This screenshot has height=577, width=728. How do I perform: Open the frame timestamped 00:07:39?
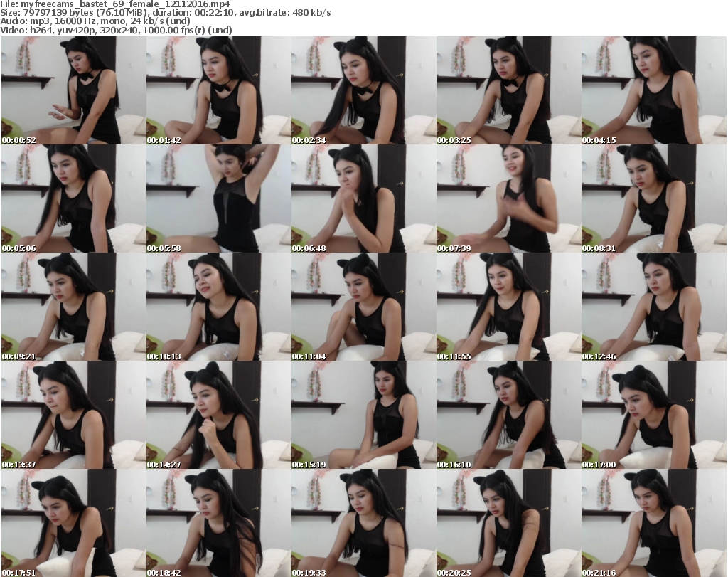508,198
